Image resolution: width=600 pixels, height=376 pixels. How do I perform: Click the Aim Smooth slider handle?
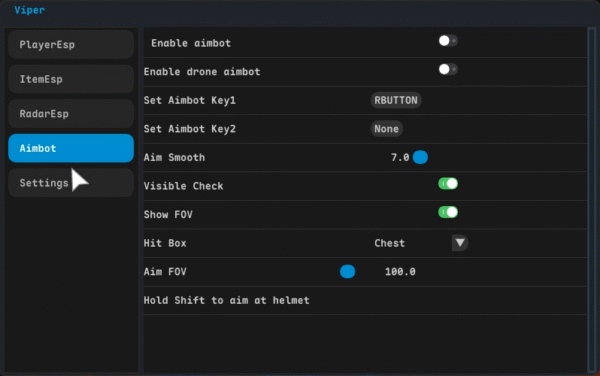point(420,157)
